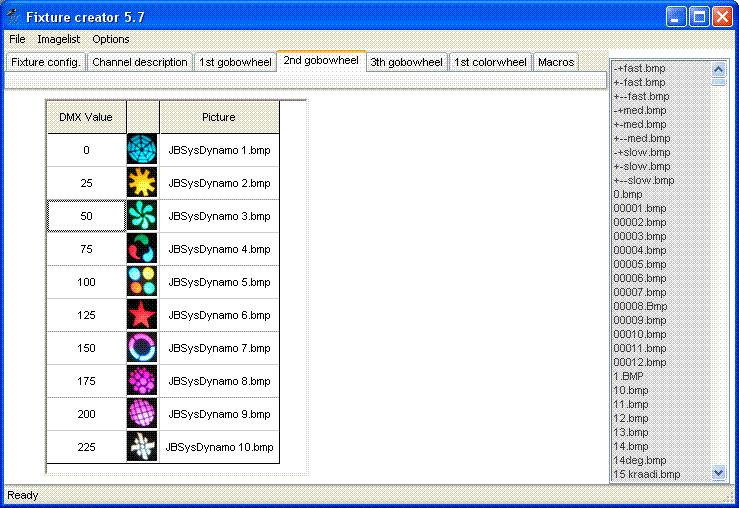
Task: Select the yellow sunburst gobo image
Action: (x=142, y=183)
